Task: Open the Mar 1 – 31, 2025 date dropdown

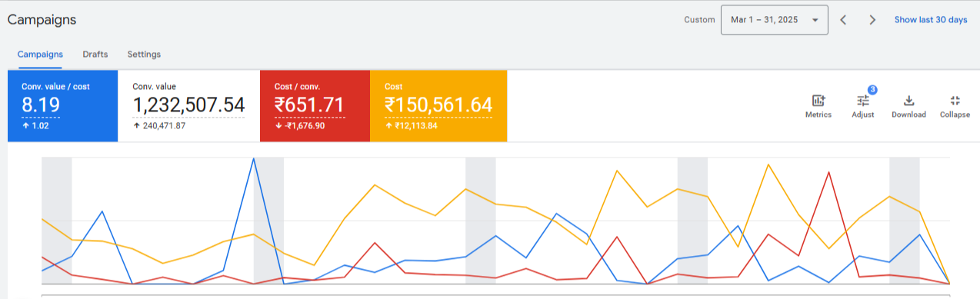Action: [774, 20]
